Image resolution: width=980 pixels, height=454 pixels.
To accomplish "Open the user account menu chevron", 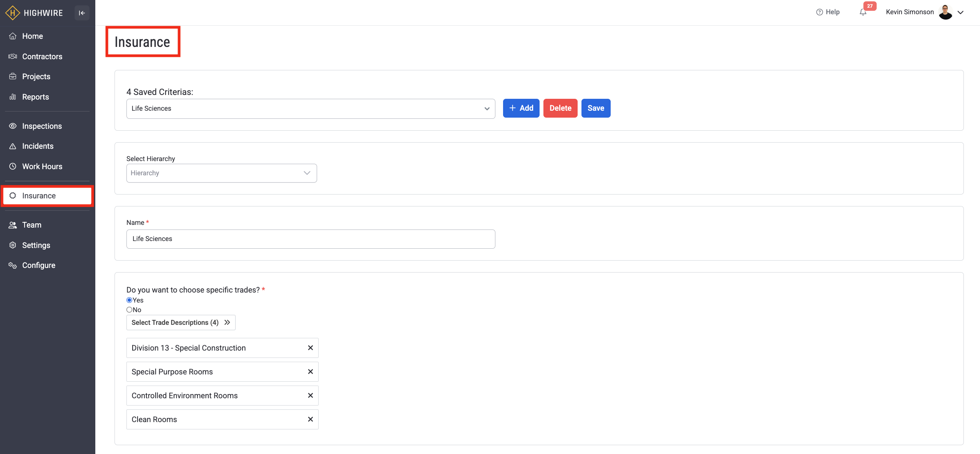I will [x=960, y=12].
